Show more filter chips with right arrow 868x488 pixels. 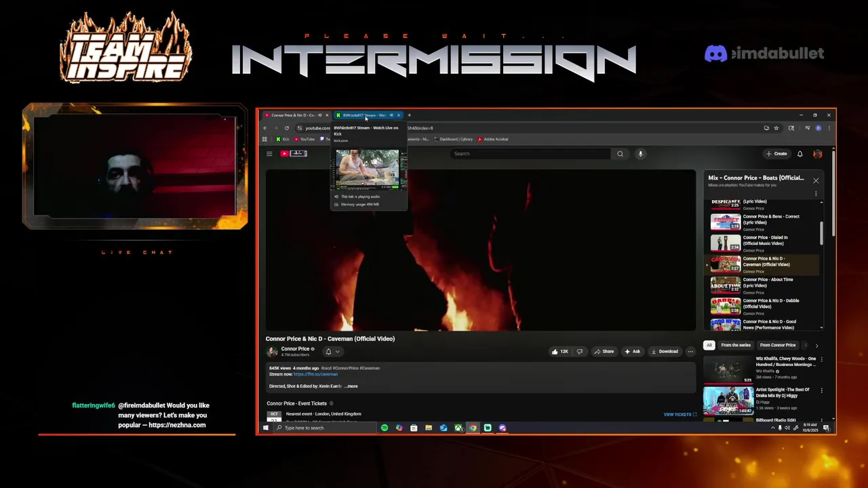tap(816, 345)
